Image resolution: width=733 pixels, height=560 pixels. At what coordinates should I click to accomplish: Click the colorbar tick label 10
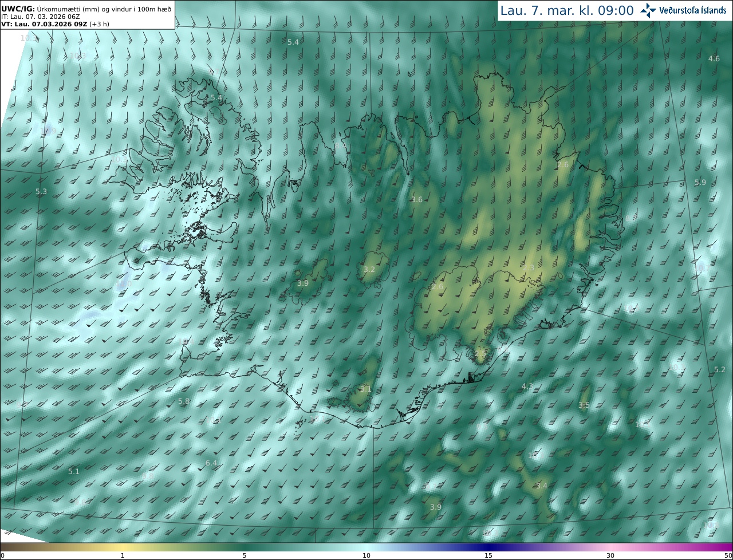tap(366, 555)
